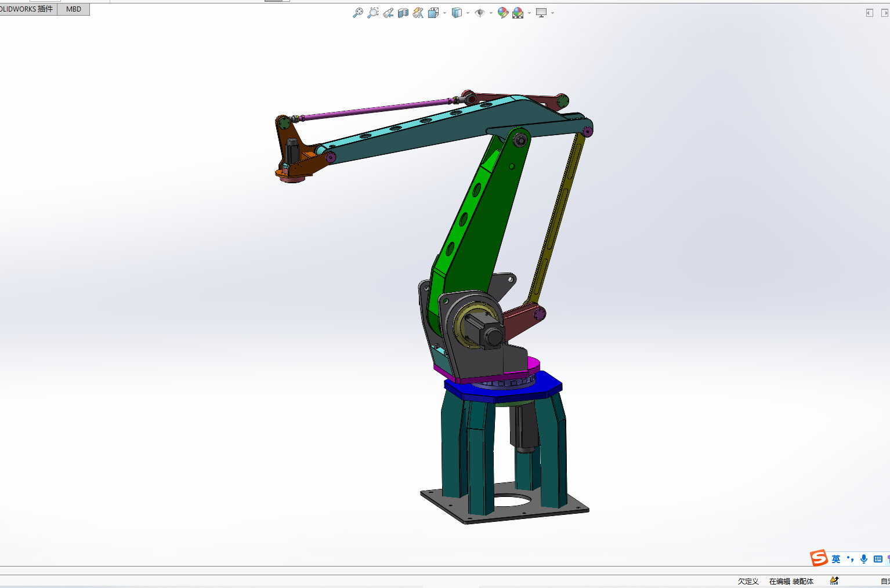Click the Apply Scene icon
Viewport: 890px width, 588px height.
pyautogui.click(x=518, y=13)
